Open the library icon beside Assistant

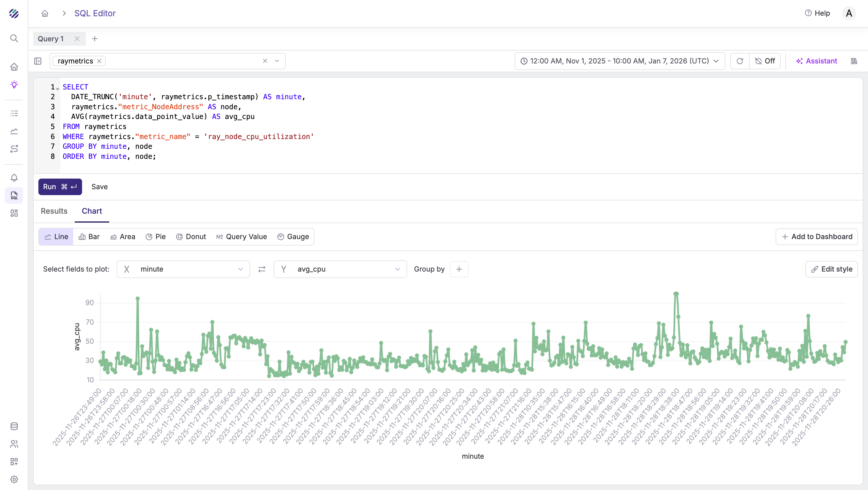pyautogui.click(x=854, y=61)
